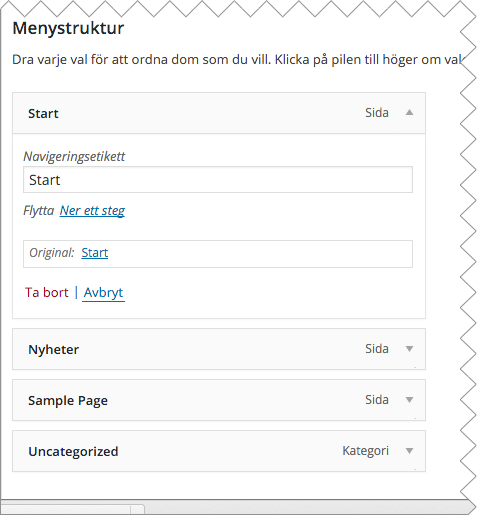Click Ta bort to remove item

[x=46, y=293]
